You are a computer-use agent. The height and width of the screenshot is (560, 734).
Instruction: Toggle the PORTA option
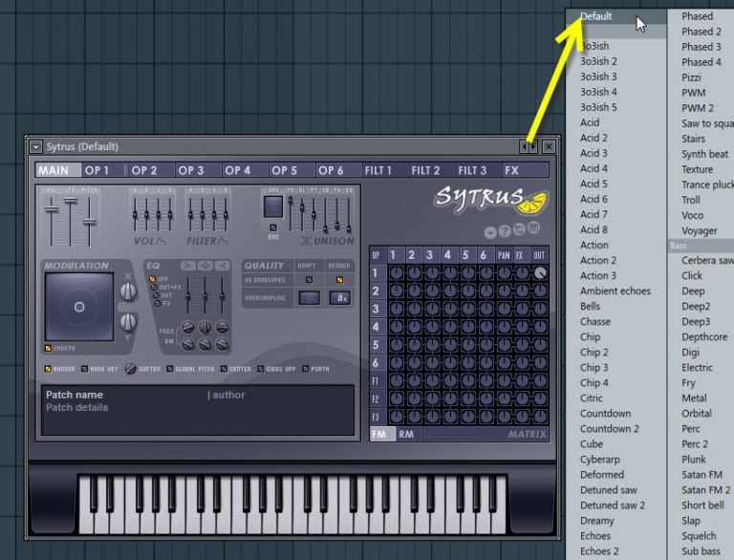pos(305,369)
